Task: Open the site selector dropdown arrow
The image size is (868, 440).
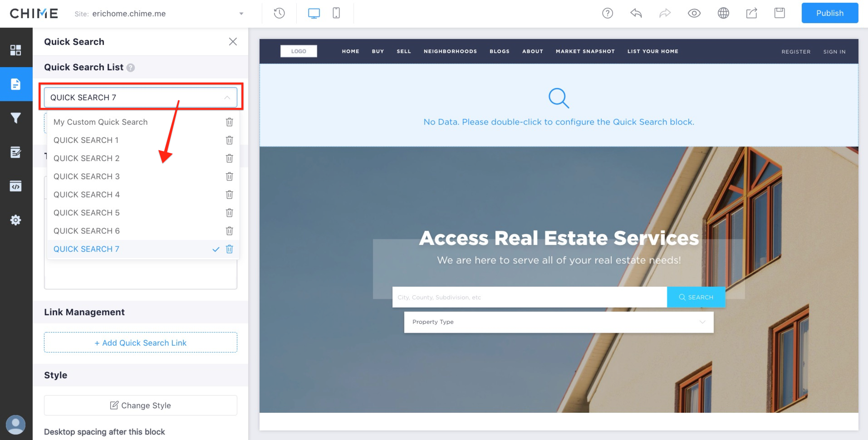Action: (x=241, y=14)
